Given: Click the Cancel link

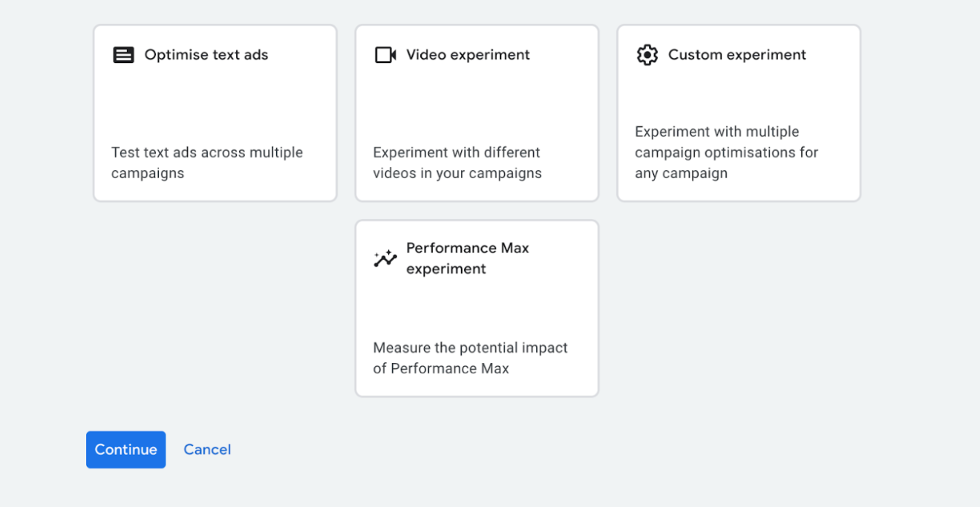Looking at the screenshot, I should tap(206, 449).
